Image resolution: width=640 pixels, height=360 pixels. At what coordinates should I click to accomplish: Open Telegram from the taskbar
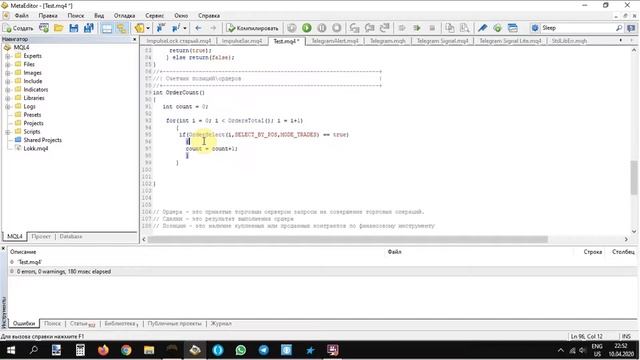click(264, 350)
